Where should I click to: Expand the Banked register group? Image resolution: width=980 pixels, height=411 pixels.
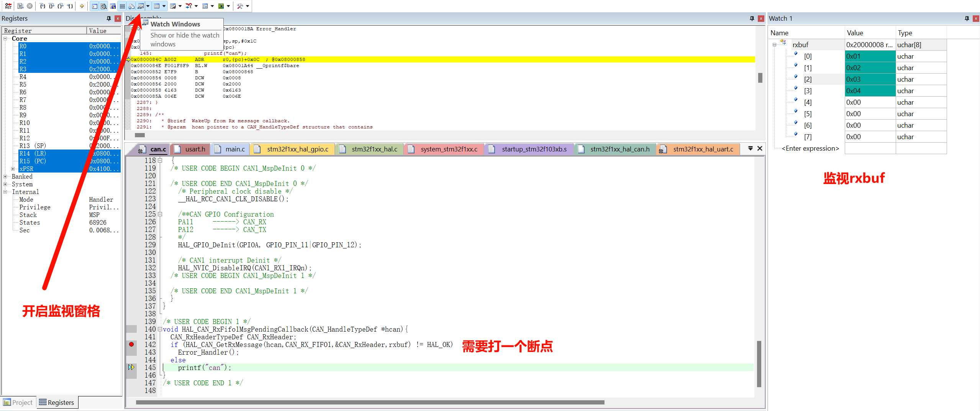pos(5,176)
